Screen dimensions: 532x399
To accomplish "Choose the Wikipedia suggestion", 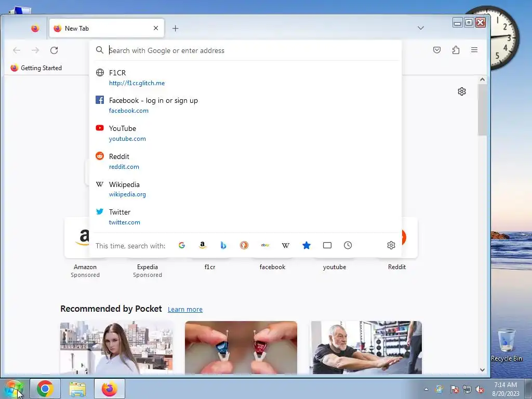I will (x=246, y=189).
